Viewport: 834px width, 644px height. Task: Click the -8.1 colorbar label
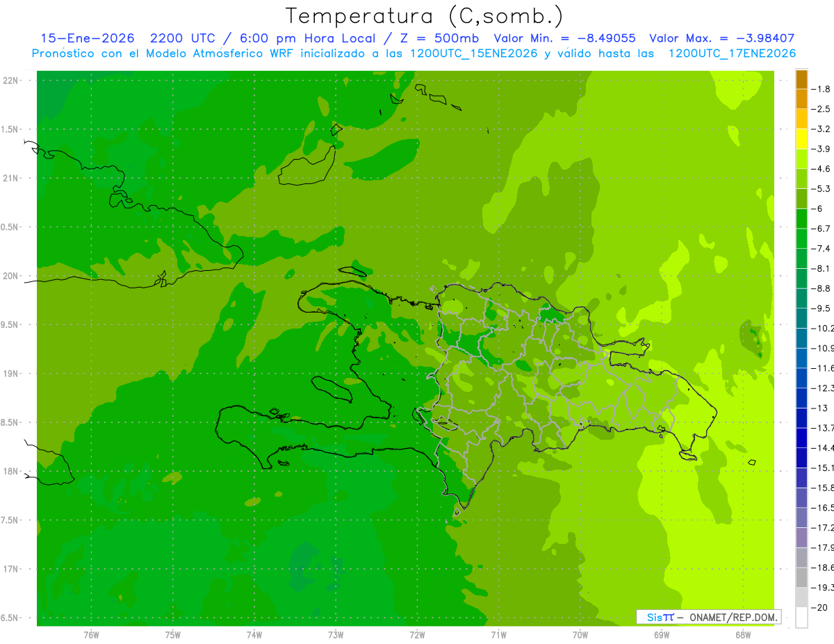(820, 268)
